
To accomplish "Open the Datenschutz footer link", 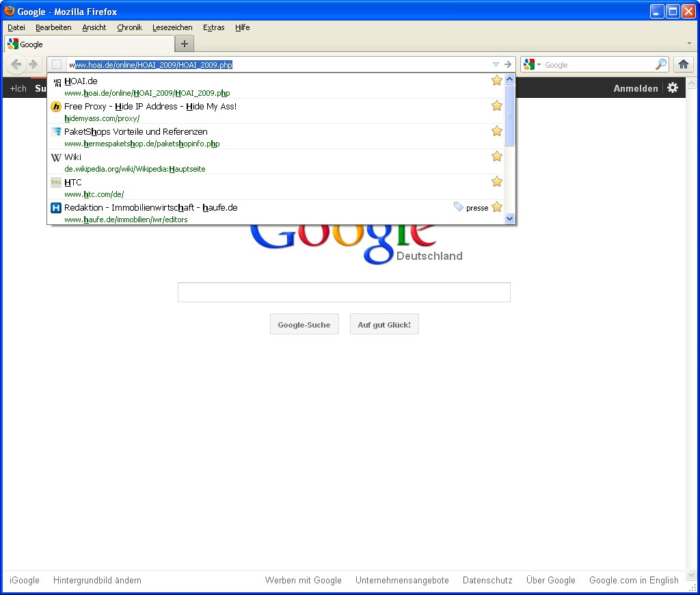I will [487, 580].
